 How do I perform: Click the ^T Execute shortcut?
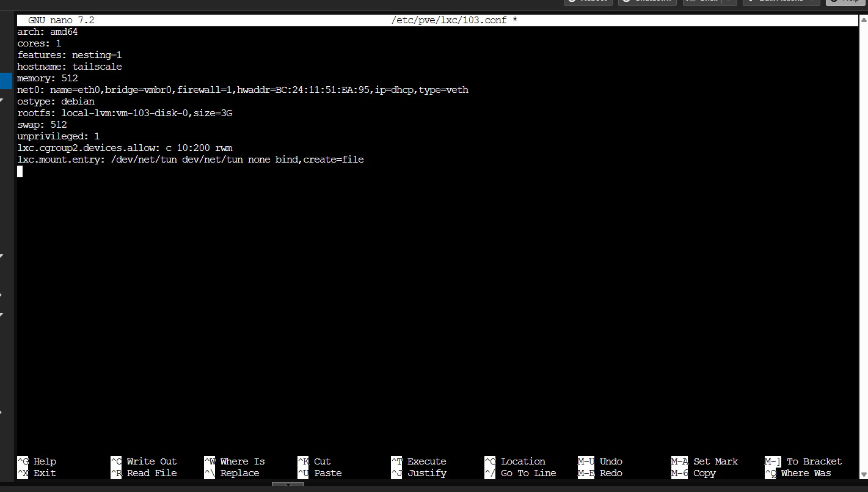click(x=419, y=461)
